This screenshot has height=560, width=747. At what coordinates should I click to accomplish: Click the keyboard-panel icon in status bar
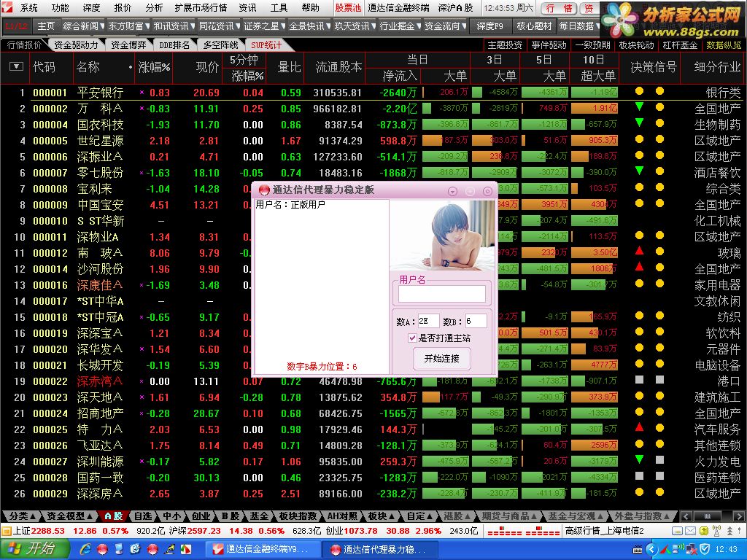click(677, 531)
